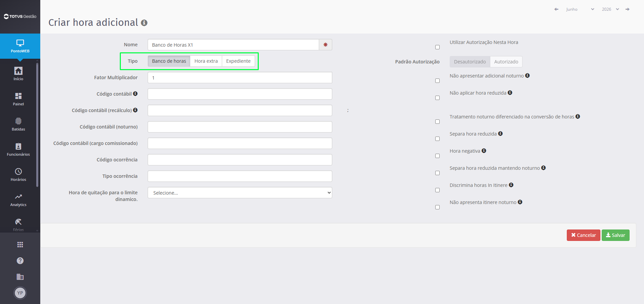Viewport: 644px width, 304px height.
Task: Click the sidebar vertical scrollbar
Action: point(37,124)
